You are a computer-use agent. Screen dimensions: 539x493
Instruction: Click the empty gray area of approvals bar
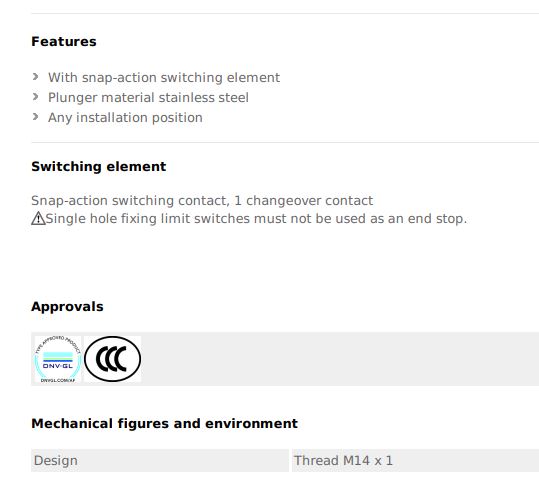click(340, 359)
